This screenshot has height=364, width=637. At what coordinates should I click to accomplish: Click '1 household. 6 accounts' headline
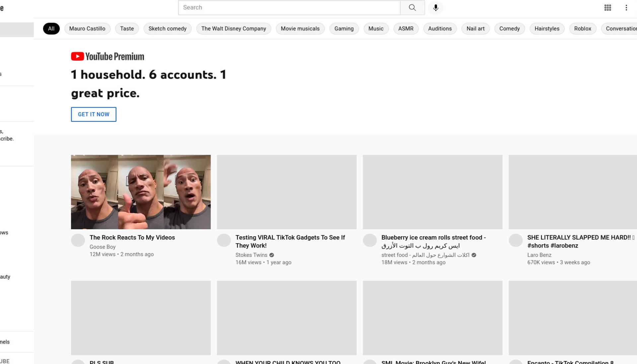[149, 84]
